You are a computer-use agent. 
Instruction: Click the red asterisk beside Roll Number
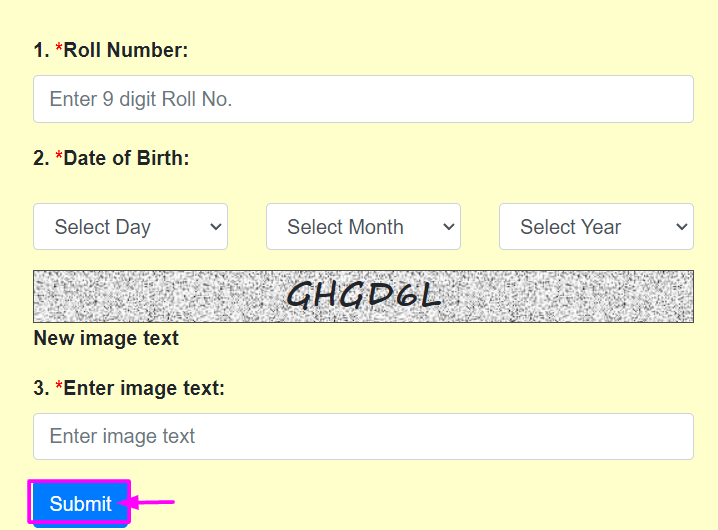coord(59,49)
